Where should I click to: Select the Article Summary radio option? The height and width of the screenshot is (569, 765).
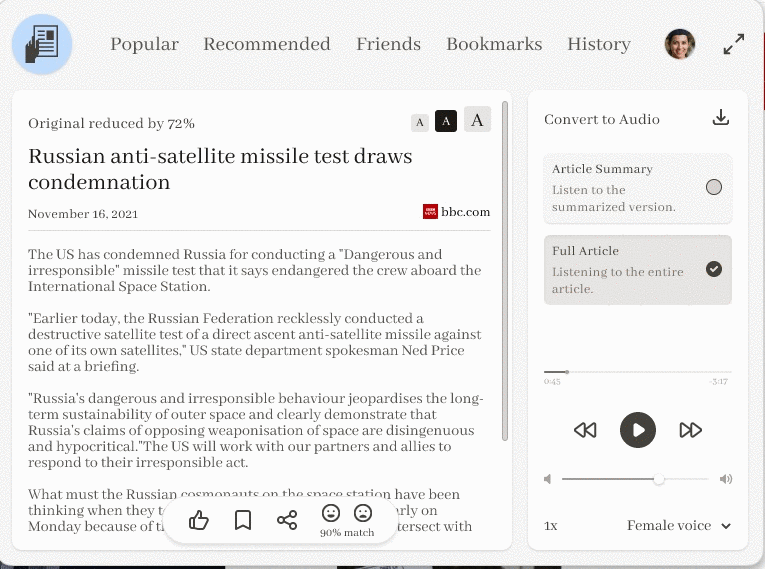coord(714,187)
